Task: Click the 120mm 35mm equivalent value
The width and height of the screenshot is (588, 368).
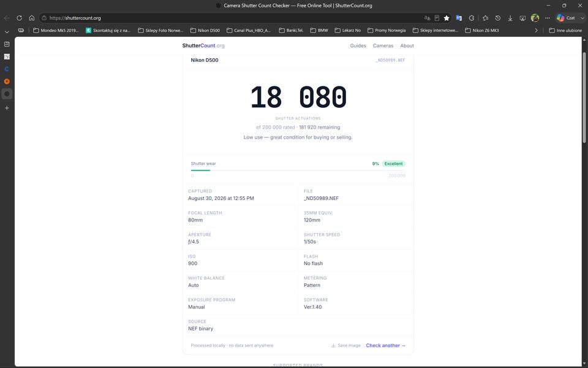Action: coord(312,220)
